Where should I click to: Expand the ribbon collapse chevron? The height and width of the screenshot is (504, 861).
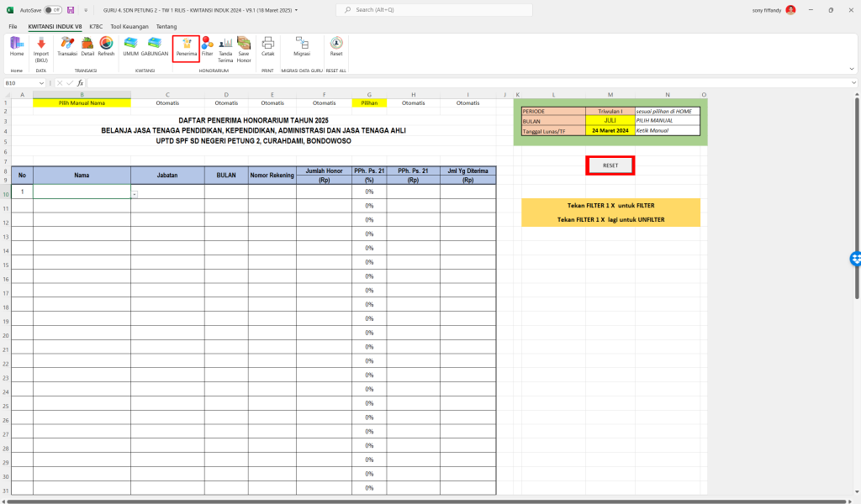pyautogui.click(x=852, y=69)
